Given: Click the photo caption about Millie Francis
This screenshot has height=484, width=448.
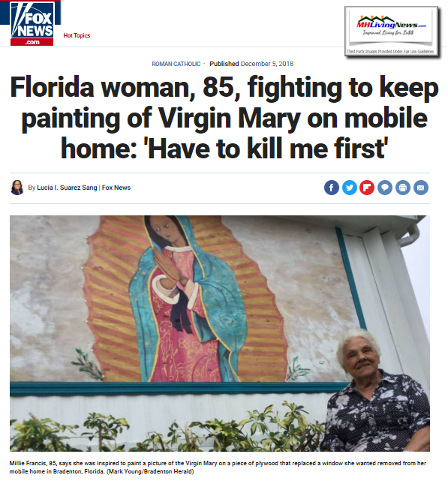Looking at the screenshot, I should (218, 467).
